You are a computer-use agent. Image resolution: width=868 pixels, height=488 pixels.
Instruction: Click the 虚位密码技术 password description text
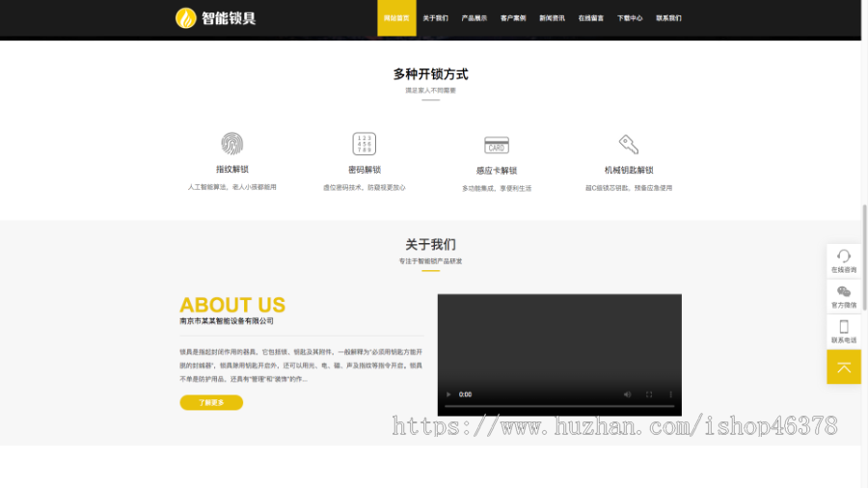(365, 187)
